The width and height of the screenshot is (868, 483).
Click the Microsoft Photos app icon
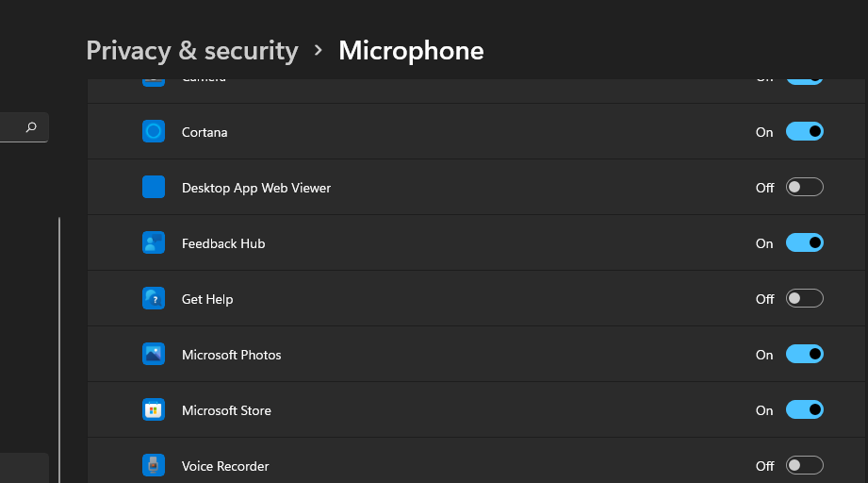tap(154, 355)
